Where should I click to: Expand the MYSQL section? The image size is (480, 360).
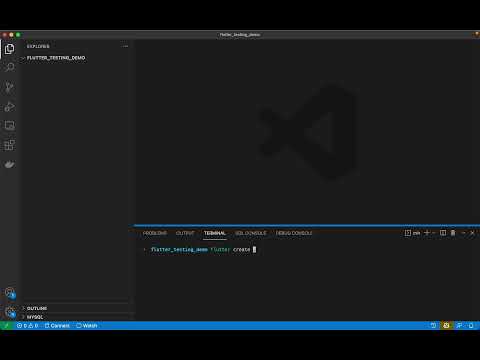[x=35, y=317]
